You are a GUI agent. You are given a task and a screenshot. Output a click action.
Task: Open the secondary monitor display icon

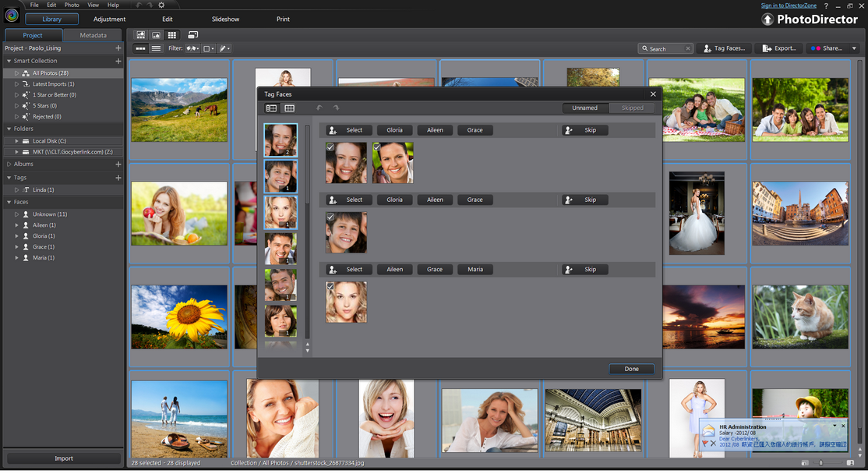click(192, 35)
